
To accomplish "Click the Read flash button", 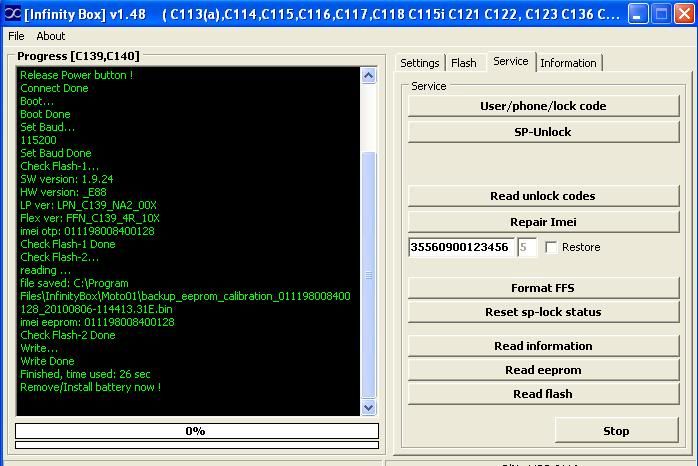I will (x=544, y=394).
